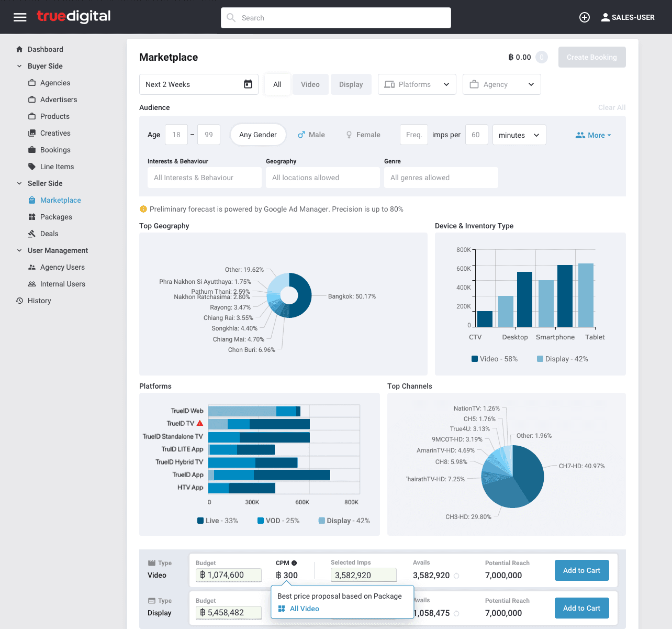Click the cart count badge

[542, 57]
